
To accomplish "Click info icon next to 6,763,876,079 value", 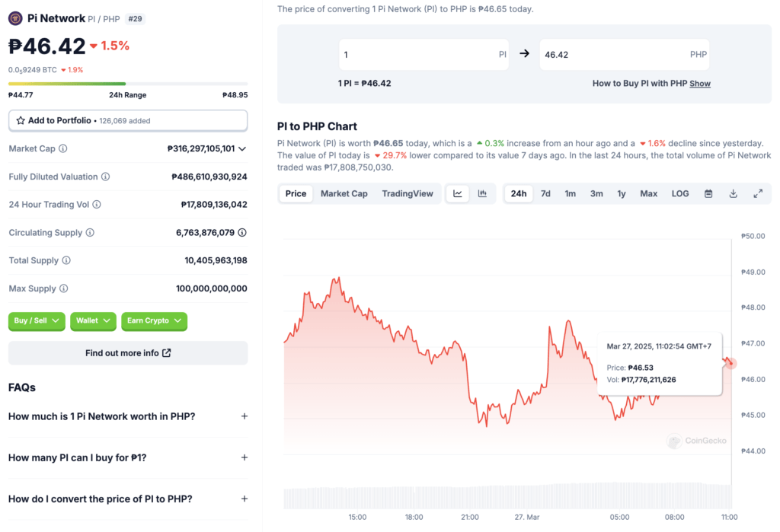I will point(242,232).
